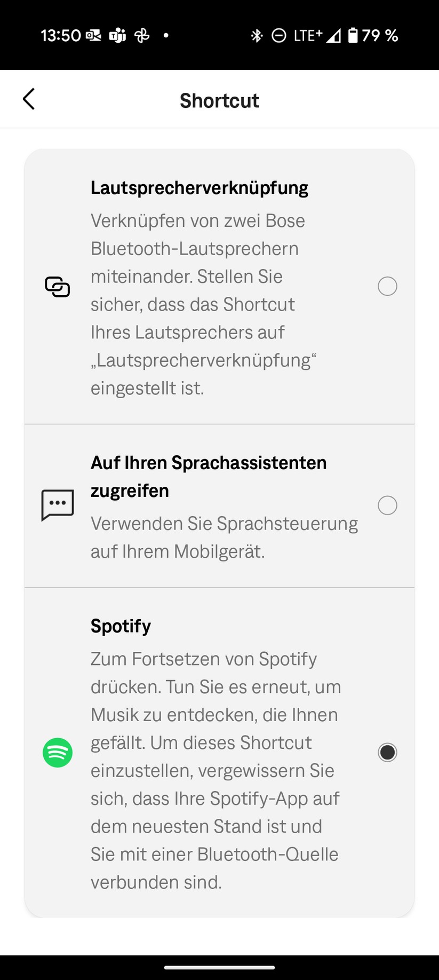Tap the speaker link chain icon
Screen dimensions: 439x980
(x=58, y=287)
